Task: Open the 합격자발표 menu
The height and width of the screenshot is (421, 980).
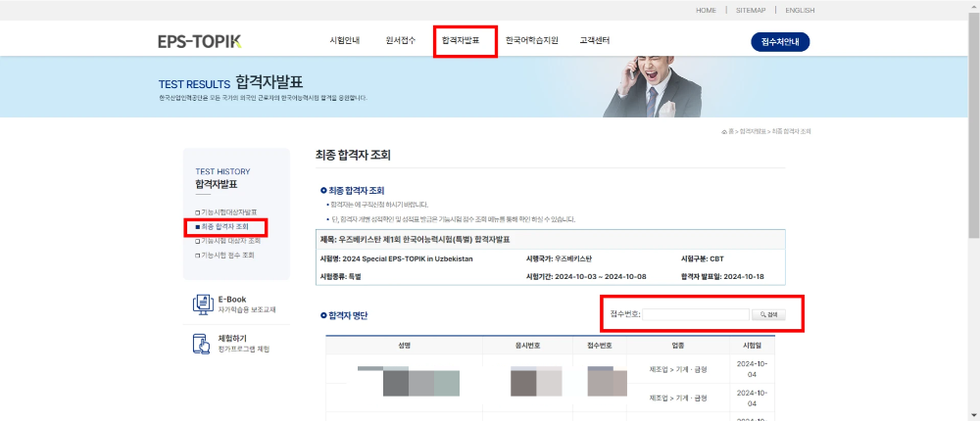Action: click(460, 40)
